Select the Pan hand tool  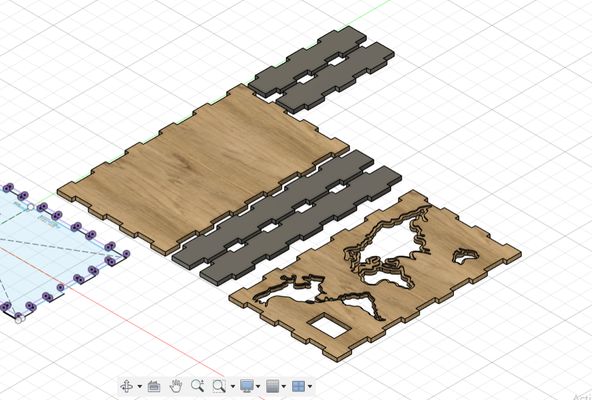[176, 386]
